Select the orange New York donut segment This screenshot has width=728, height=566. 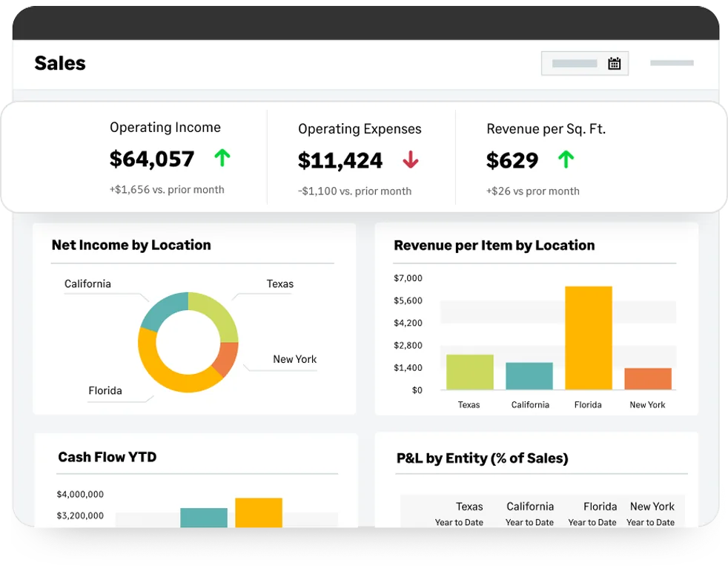pyautogui.click(x=228, y=359)
